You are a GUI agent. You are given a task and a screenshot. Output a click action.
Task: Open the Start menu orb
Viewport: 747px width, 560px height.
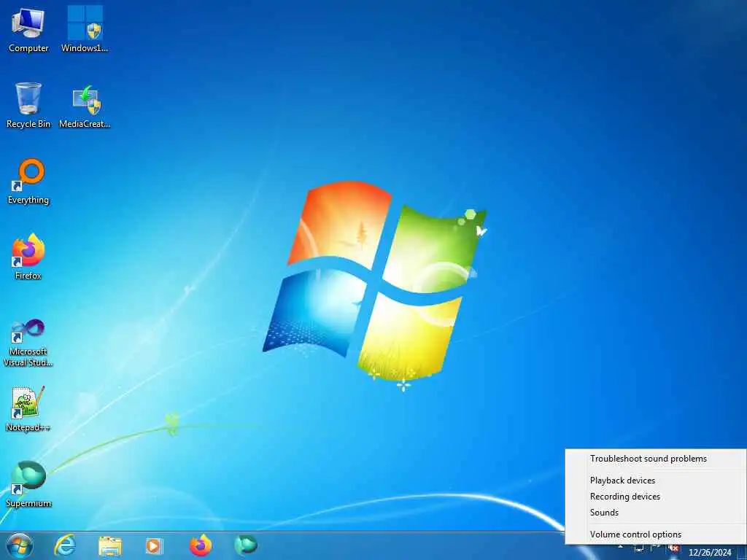(x=20, y=545)
